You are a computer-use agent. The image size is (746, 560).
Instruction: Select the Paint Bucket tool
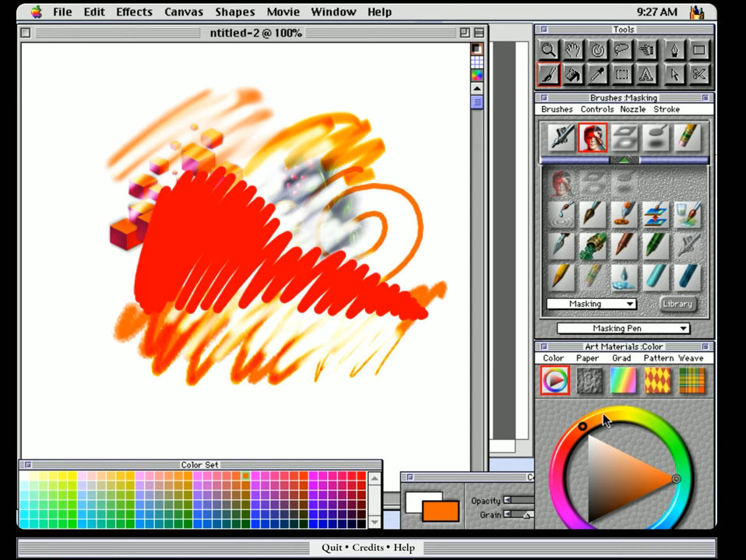tap(573, 74)
